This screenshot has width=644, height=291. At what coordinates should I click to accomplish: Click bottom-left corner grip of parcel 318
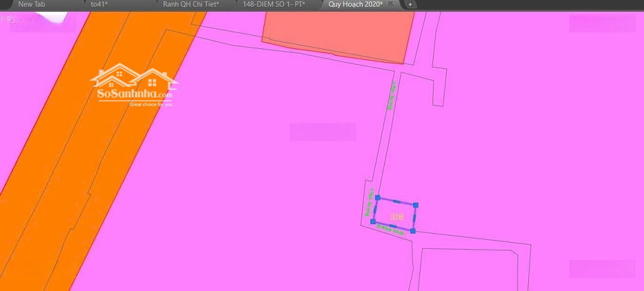click(x=373, y=221)
